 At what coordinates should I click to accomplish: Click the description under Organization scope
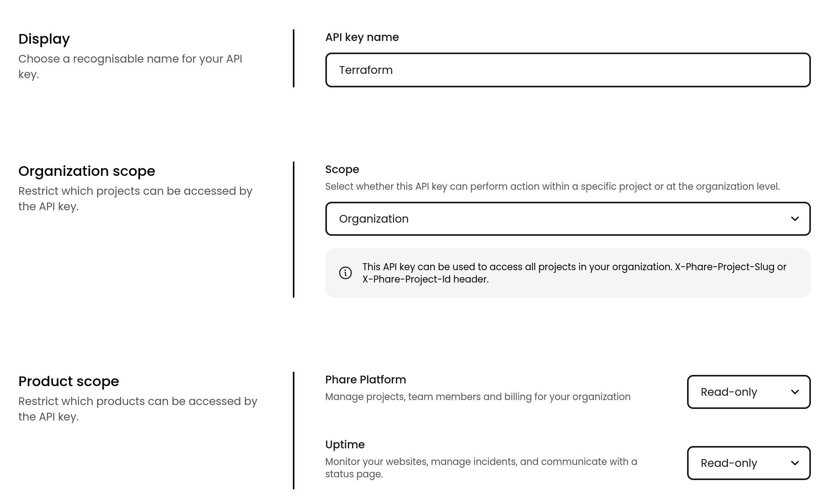[135, 198]
